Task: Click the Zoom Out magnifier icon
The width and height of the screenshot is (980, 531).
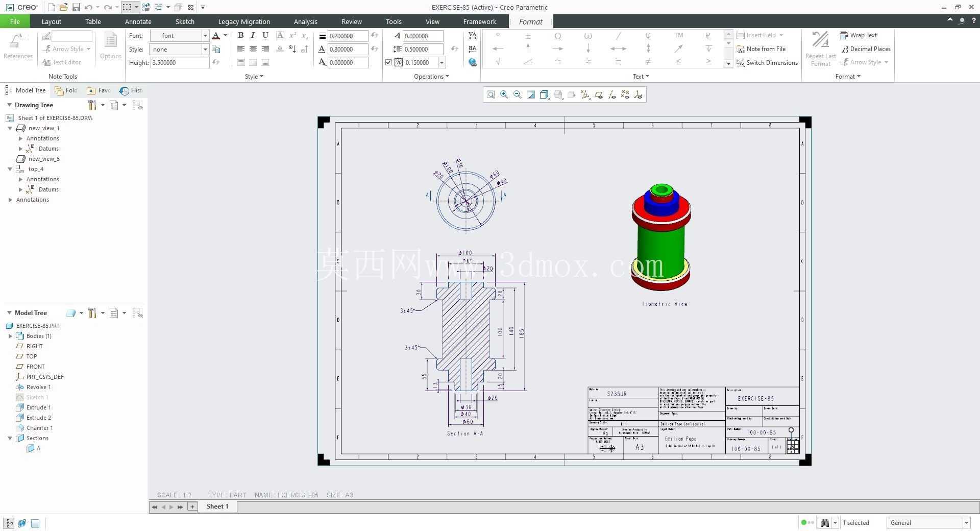Action: click(x=518, y=94)
